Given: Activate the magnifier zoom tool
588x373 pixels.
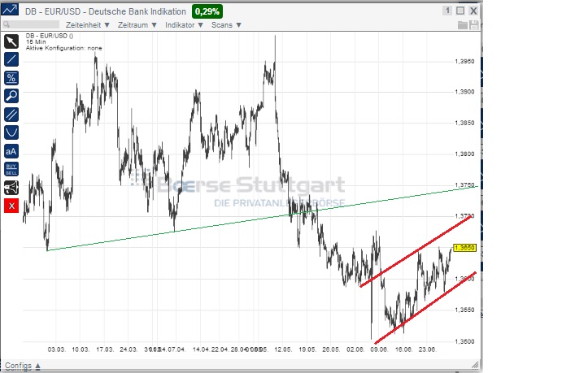Looking at the screenshot, I should coord(11,97).
